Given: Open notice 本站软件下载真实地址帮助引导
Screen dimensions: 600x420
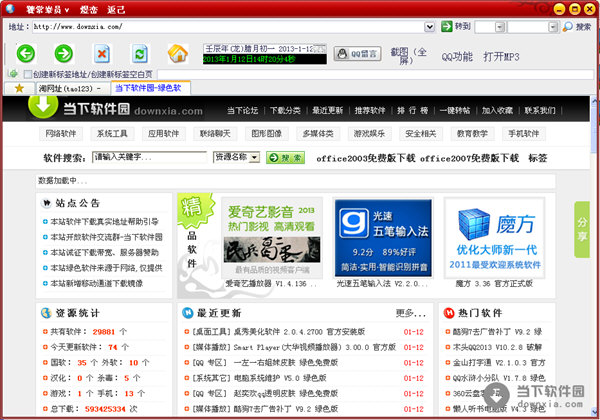Looking at the screenshot, I should [x=104, y=221].
